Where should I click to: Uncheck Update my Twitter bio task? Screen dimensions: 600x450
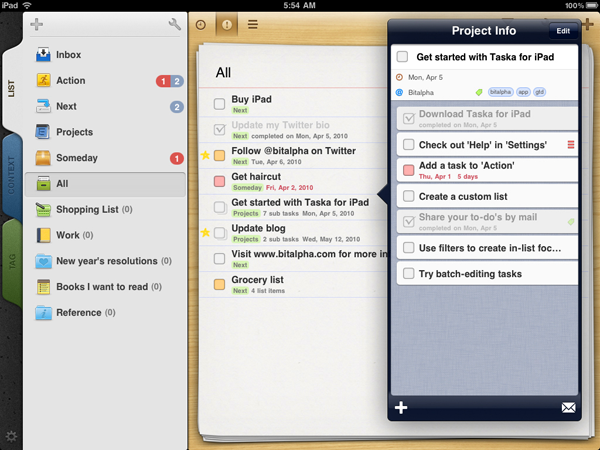coord(219,130)
